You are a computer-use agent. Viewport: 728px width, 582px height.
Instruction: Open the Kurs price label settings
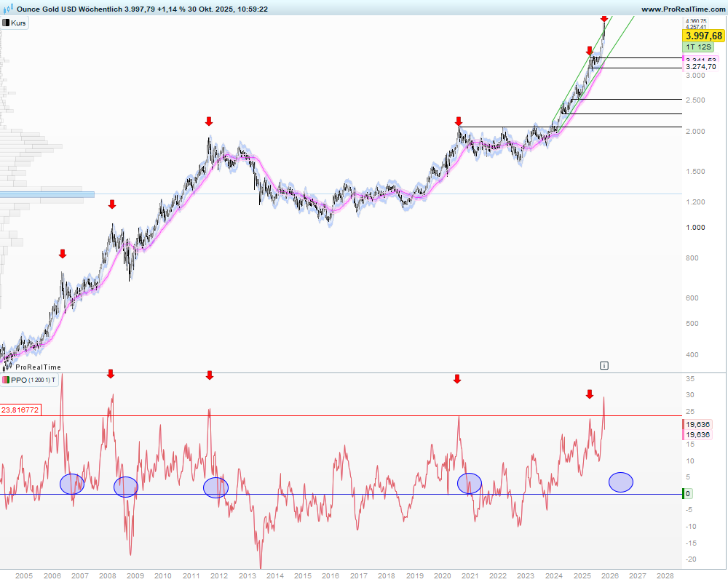pos(18,23)
